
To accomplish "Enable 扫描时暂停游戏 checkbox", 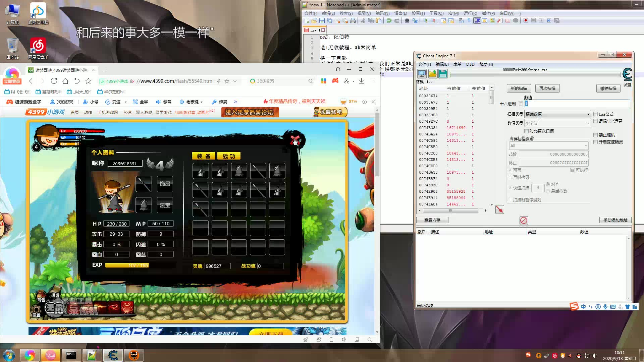I will point(510,200).
